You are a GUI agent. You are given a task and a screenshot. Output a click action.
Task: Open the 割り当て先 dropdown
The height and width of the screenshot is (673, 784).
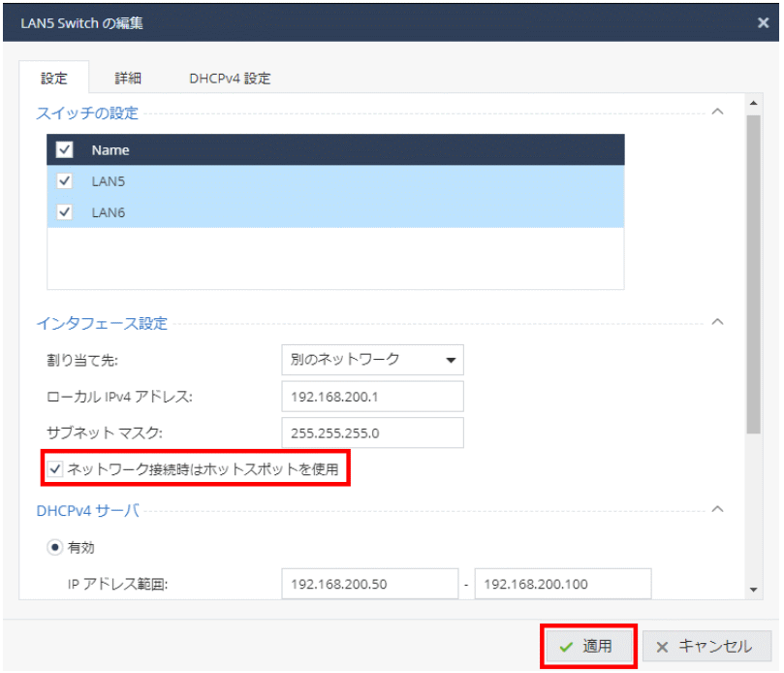tap(372, 360)
